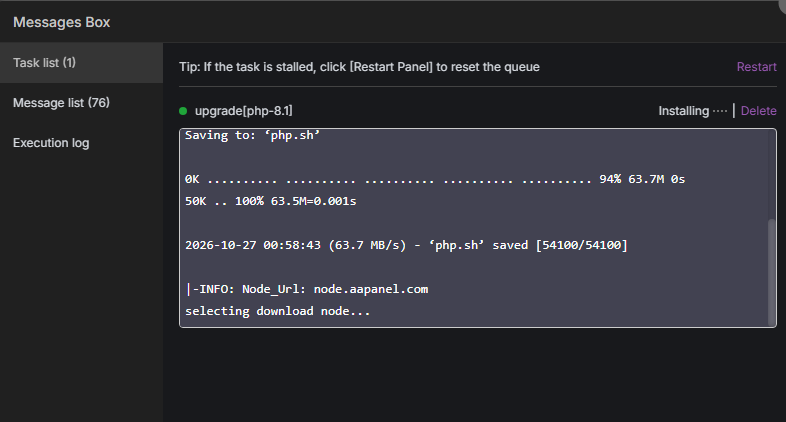Click the stalled task tip text

pos(359,67)
